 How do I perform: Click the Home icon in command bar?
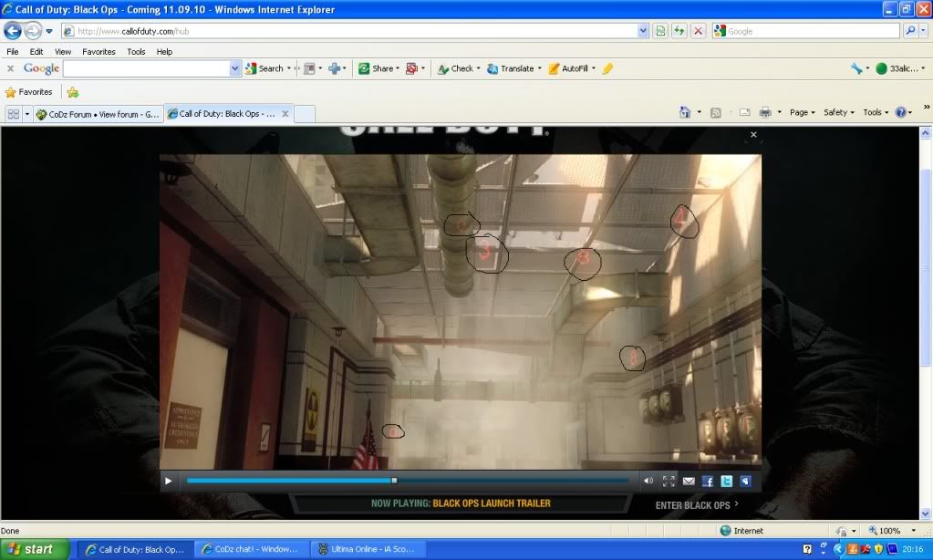(685, 112)
